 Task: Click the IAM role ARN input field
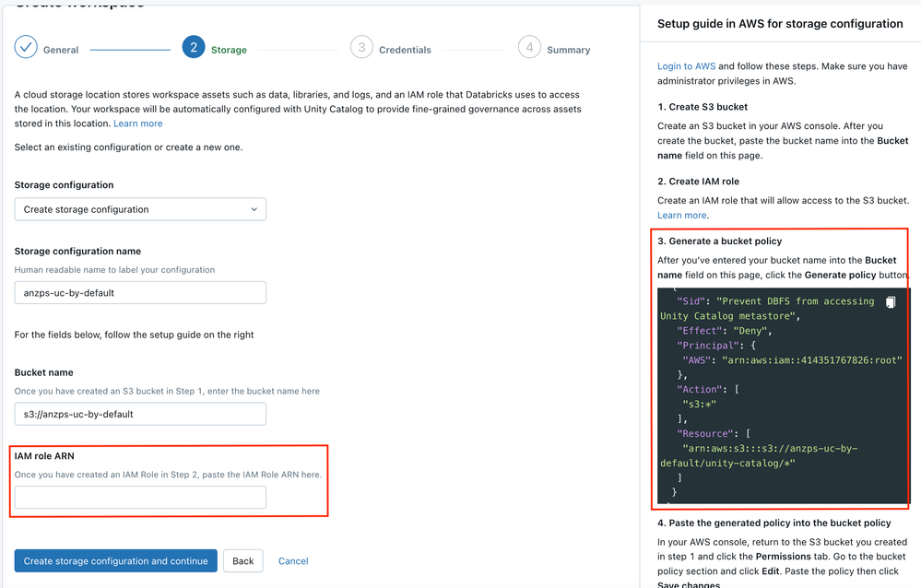(140, 498)
